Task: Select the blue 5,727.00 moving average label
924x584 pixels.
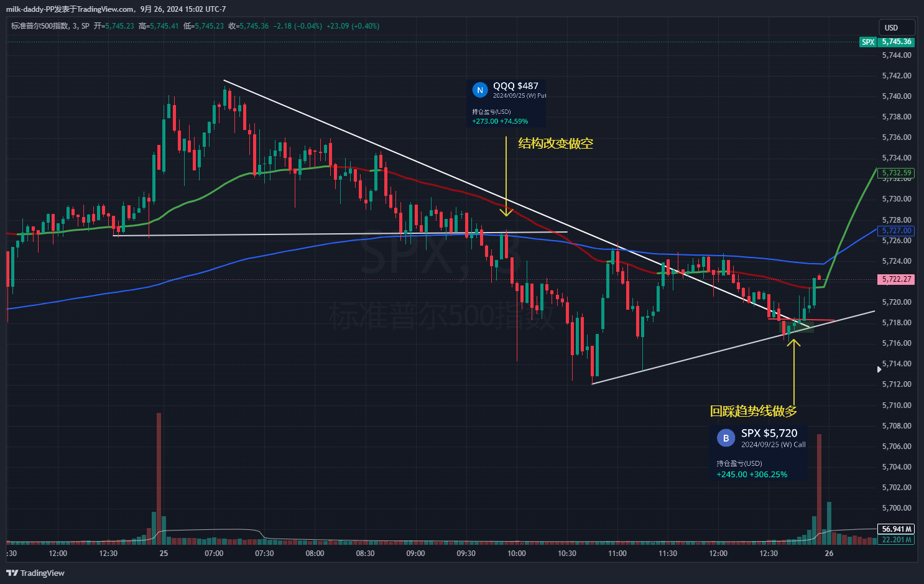Action: [896, 231]
